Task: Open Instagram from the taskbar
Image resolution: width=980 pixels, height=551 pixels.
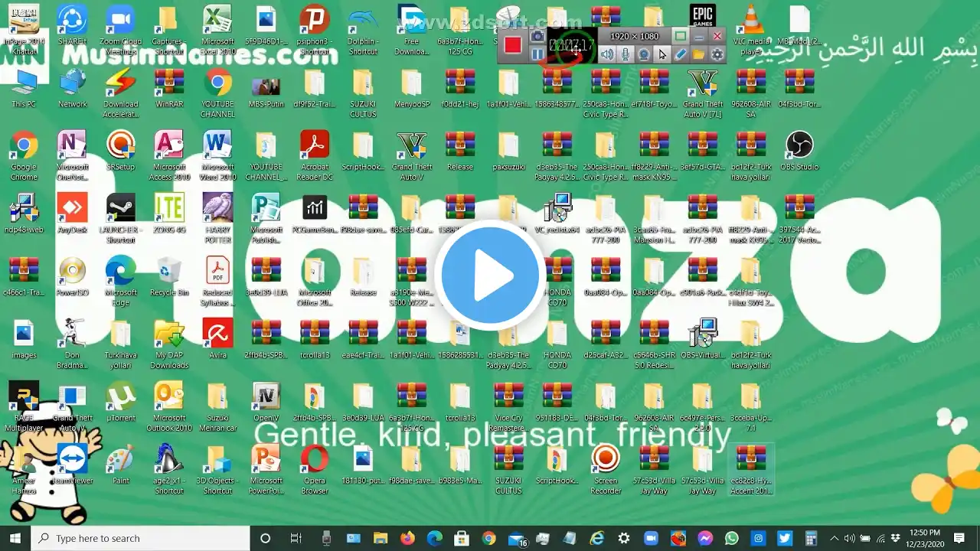Action: tap(758, 538)
